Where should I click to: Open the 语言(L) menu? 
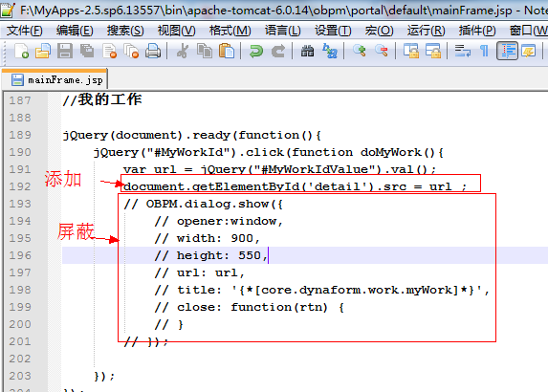click(x=283, y=31)
